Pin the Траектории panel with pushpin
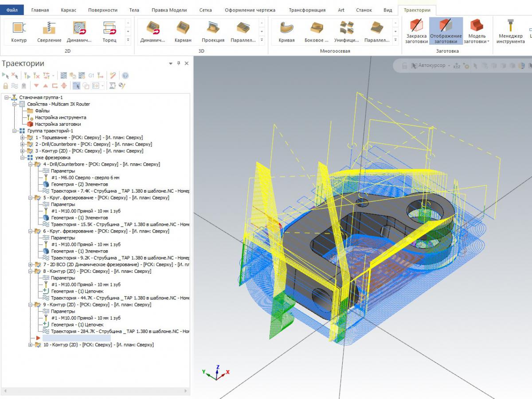Screen dimensions: 532x399 179,63
